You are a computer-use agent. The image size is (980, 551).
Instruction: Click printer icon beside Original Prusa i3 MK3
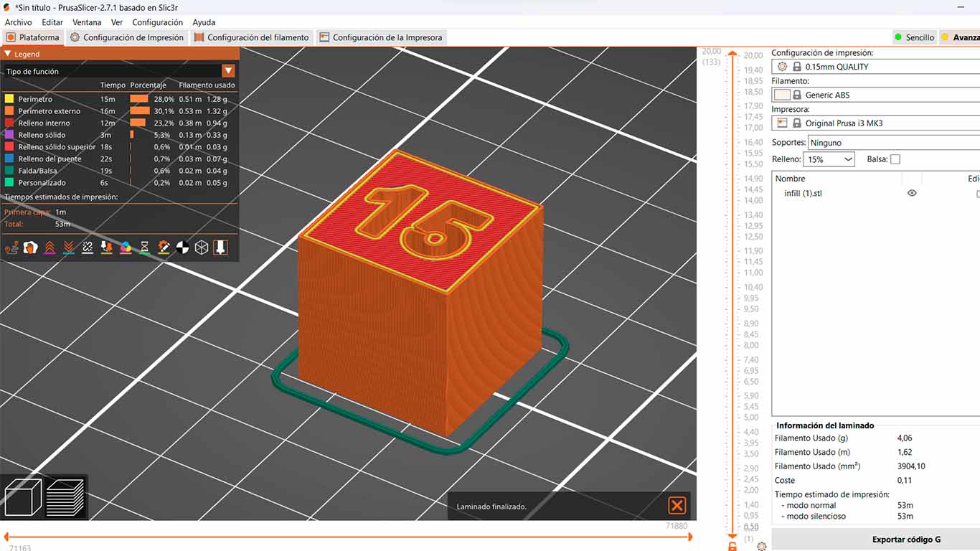point(782,123)
